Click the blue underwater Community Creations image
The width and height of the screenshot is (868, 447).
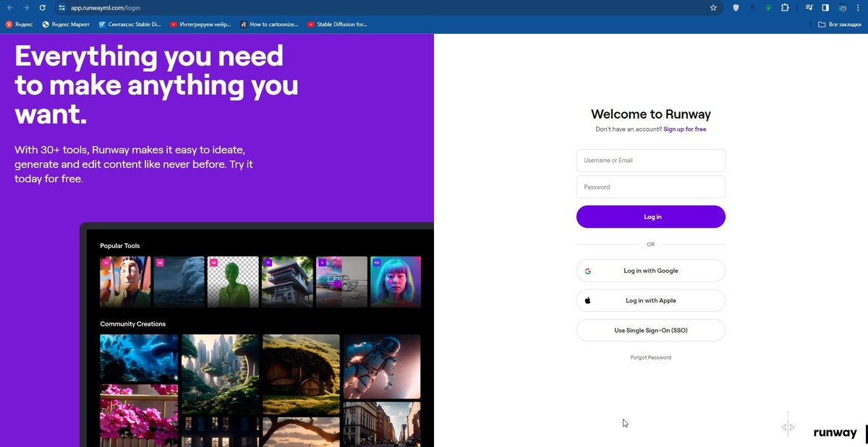coord(139,357)
